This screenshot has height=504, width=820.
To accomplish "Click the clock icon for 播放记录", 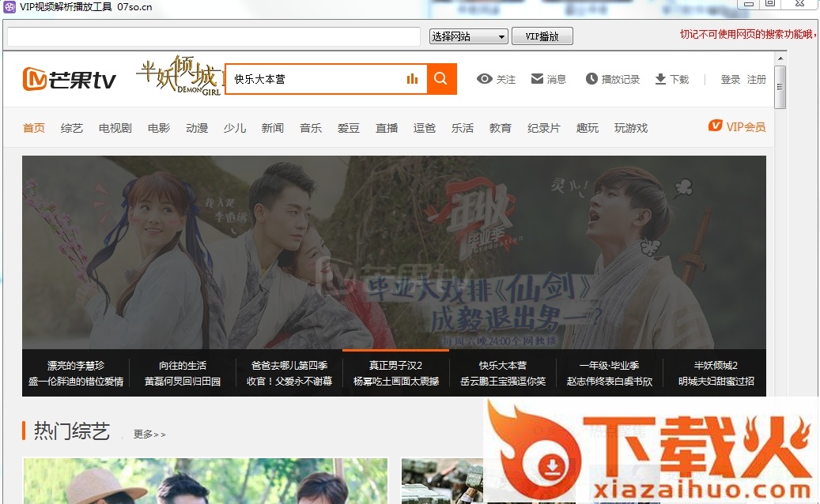I will 591,79.
